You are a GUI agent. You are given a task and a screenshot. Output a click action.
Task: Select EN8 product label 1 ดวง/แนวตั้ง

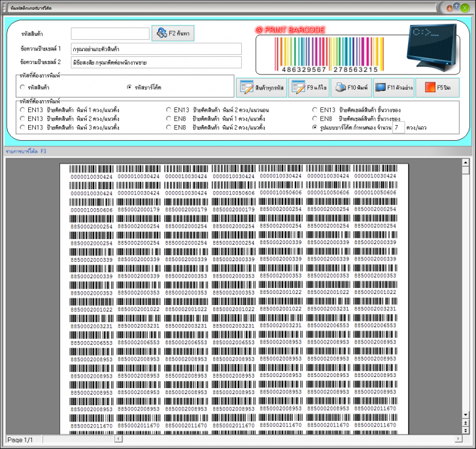169,118
